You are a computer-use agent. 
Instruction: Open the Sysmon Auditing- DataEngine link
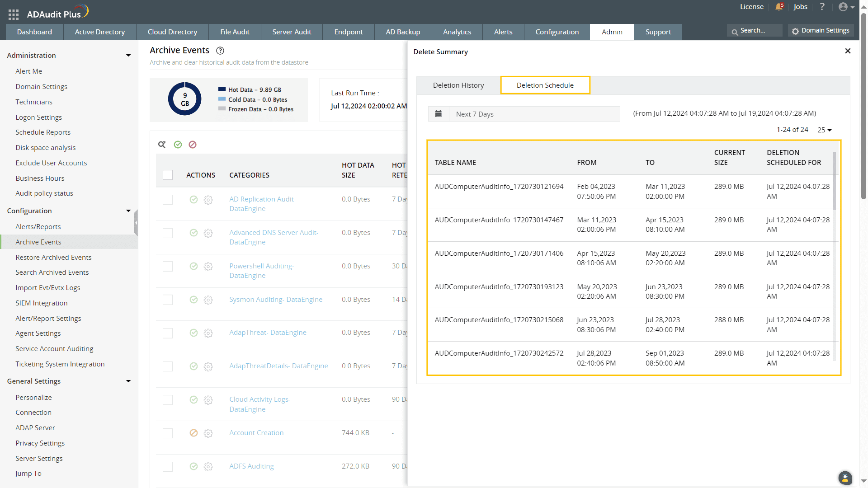275,300
